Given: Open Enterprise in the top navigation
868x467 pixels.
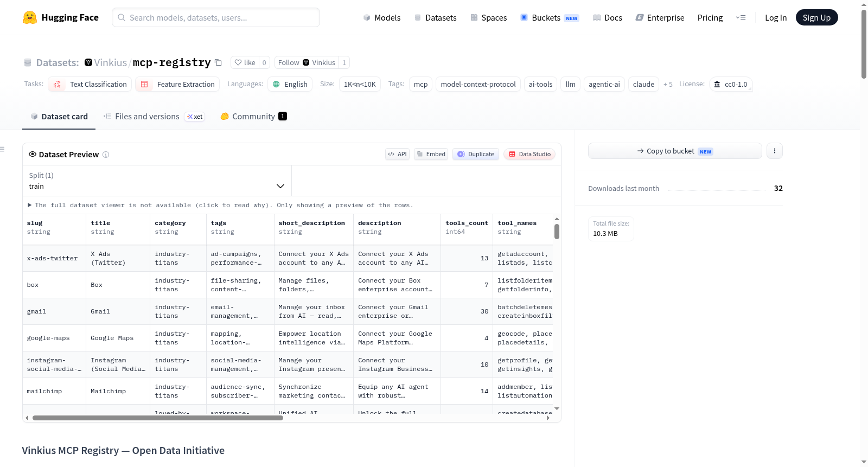Looking at the screenshot, I should pos(660,17).
